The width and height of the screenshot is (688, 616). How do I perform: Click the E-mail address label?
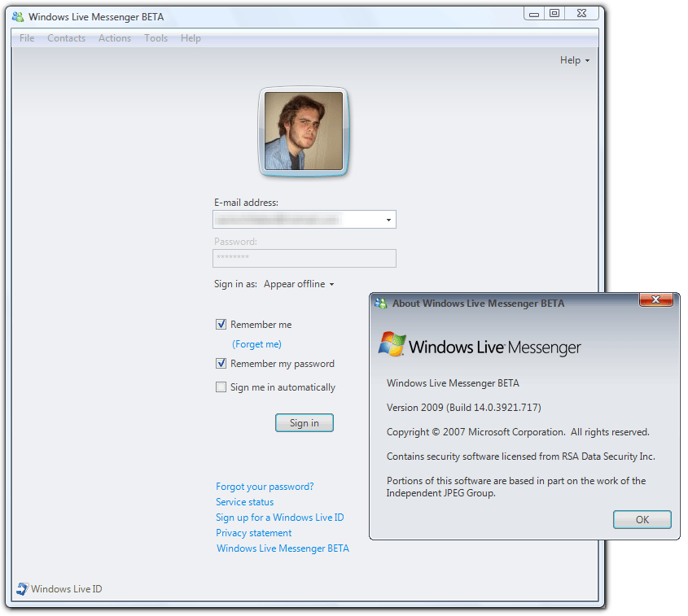click(246, 203)
